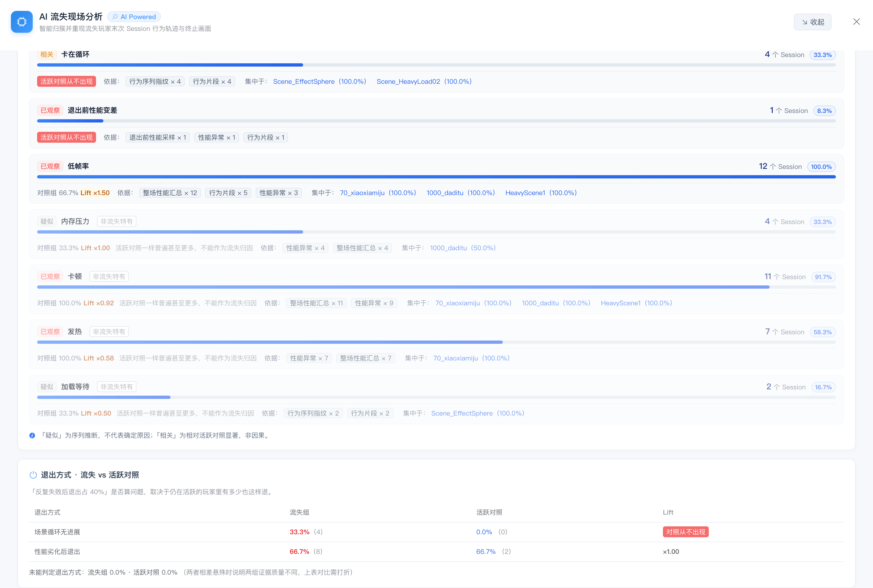Viewport: 873px width, 588px height.
Task: Click 发热 progress bar
Action: point(436,342)
